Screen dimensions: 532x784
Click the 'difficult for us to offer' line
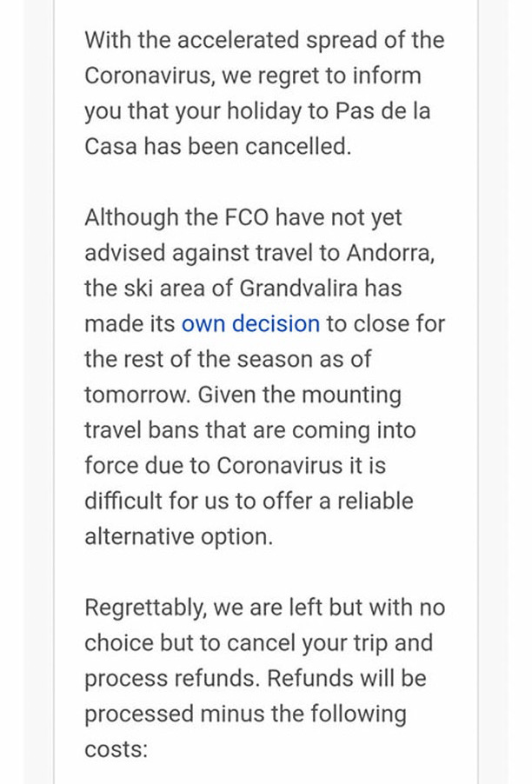pyautogui.click(x=249, y=501)
